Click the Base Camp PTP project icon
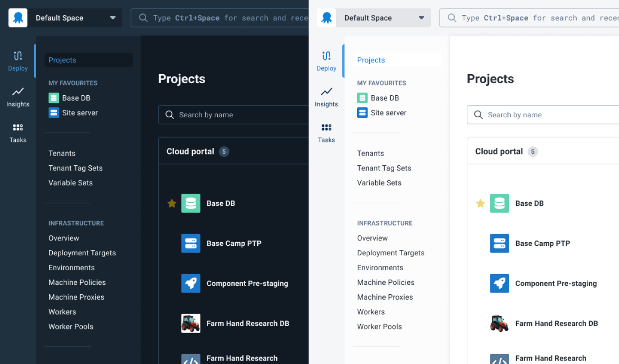This screenshot has width=619, height=364. 191,243
